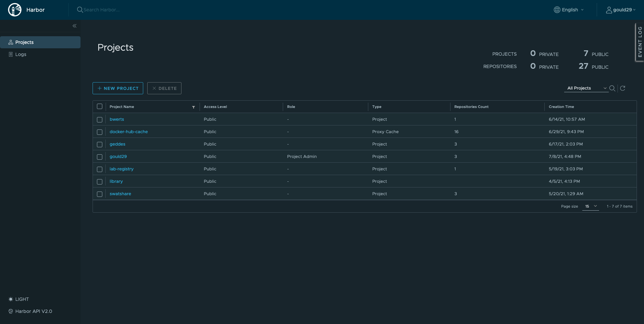The width and height of the screenshot is (644, 324).
Task: Check the library project row checkbox
Action: [100, 181]
